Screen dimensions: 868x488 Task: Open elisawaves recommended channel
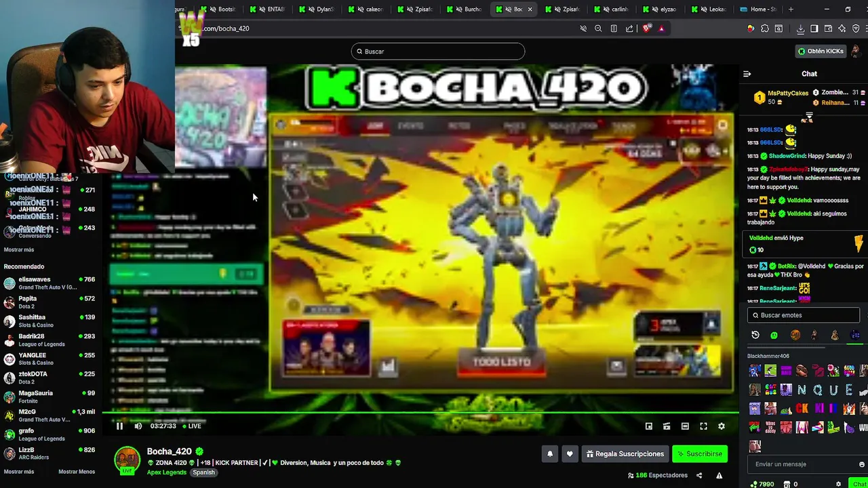[x=50, y=283]
